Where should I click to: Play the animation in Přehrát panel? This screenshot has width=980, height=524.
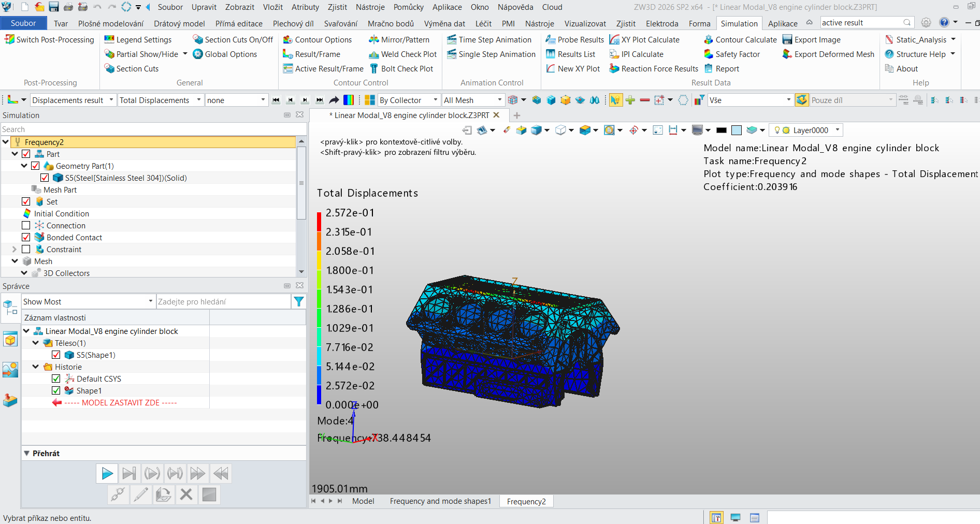point(107,473)
